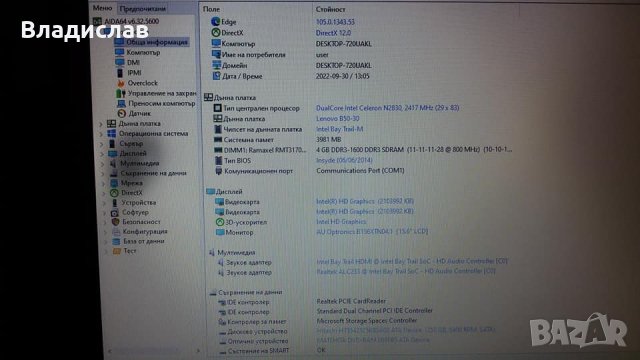Expand the Мултимедия tree node
This screenshot has width=640, height=360.
tap(102, 164)
